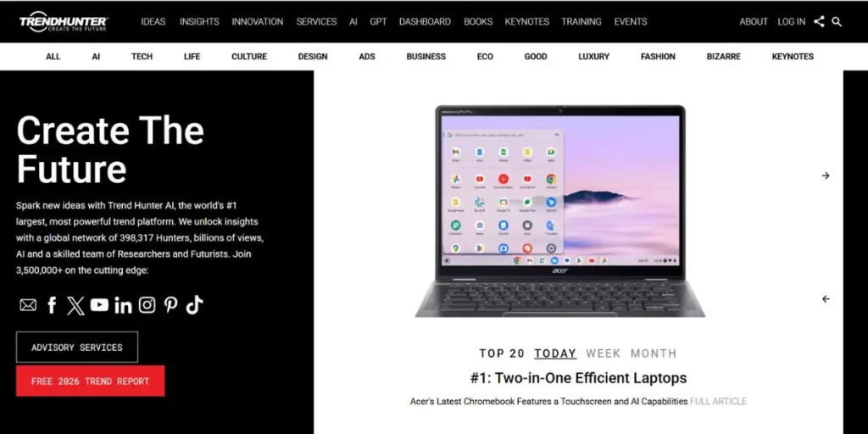Image resolution: width=868 pixels, height=434 pixels.
Task: Open the search icon in header
Action: pyautogui.click(x=837, y=21)
